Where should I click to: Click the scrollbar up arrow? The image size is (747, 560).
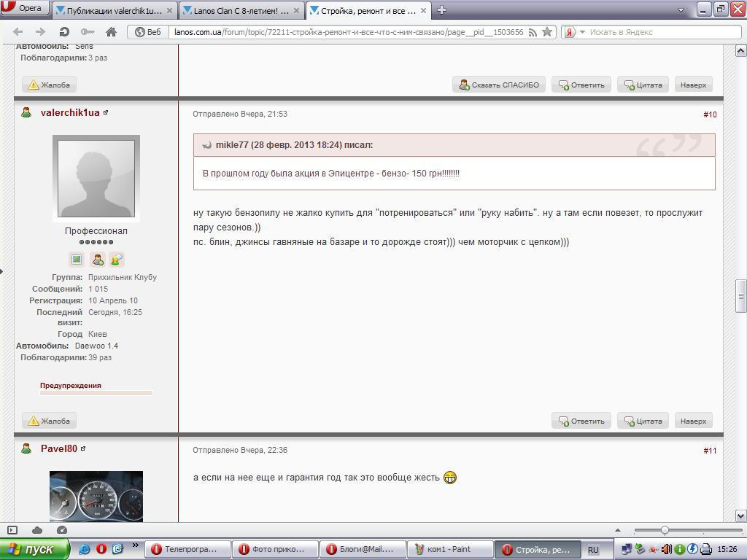(x=741, y=50)
